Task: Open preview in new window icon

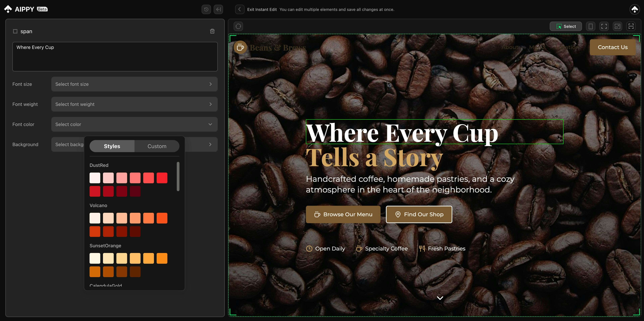Action: tap(618, 26)
